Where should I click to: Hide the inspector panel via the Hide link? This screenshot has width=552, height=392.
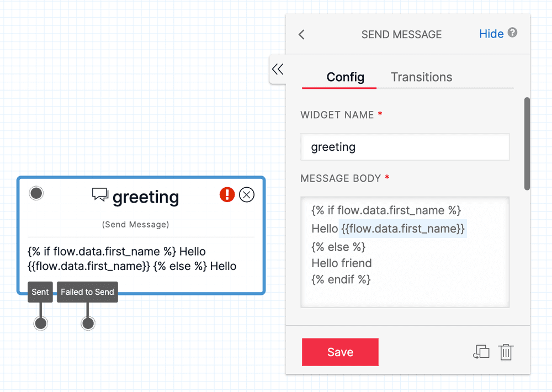coord(491,34)
